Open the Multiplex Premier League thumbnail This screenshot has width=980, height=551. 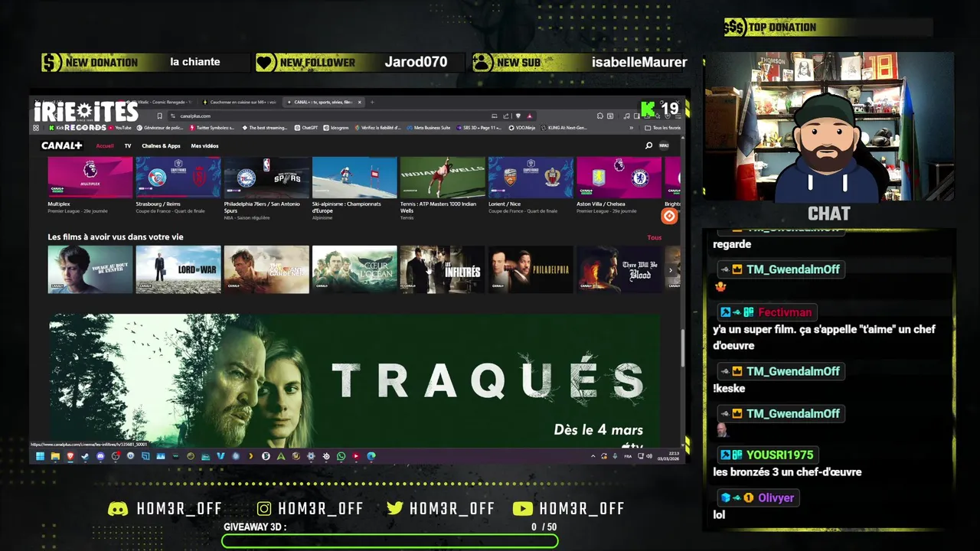(x=90, y=178)
